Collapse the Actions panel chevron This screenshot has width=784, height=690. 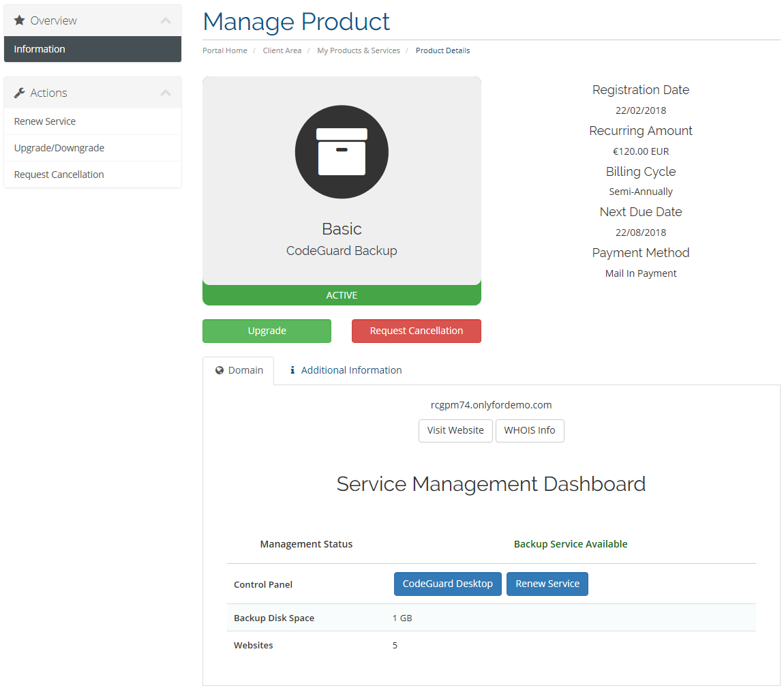[x=166, y=93]
